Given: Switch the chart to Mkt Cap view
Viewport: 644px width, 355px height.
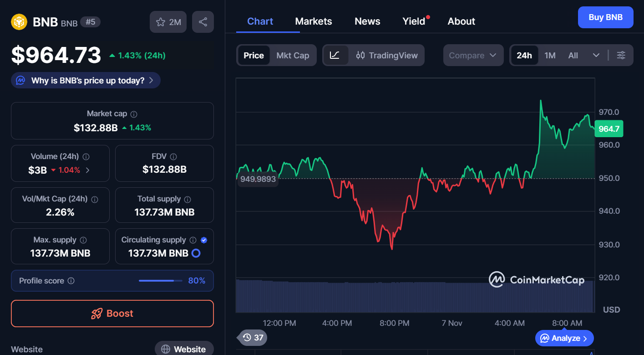Looking at the screenshot, I should (x=293, y=55).
